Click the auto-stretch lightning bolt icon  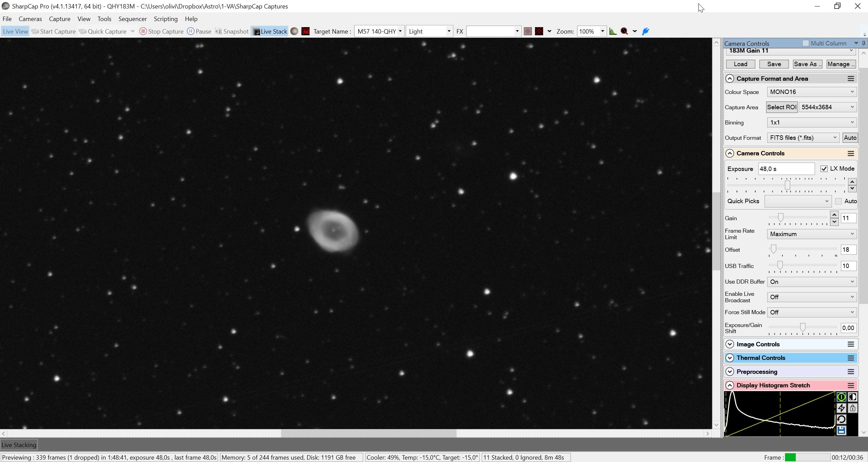841,408
